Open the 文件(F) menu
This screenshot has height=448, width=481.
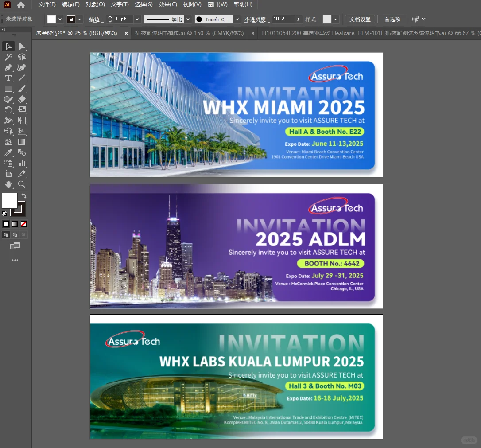[x=47, y=4]
